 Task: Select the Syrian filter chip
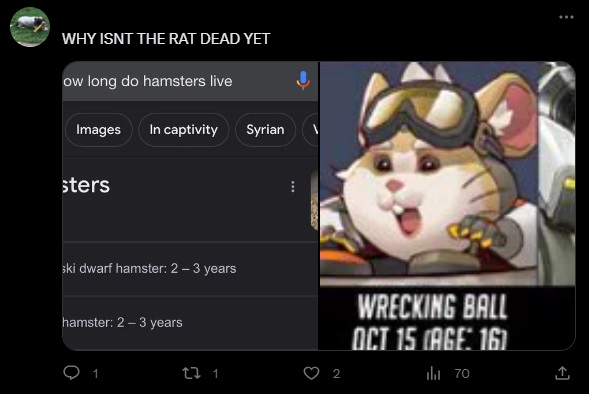265,130
